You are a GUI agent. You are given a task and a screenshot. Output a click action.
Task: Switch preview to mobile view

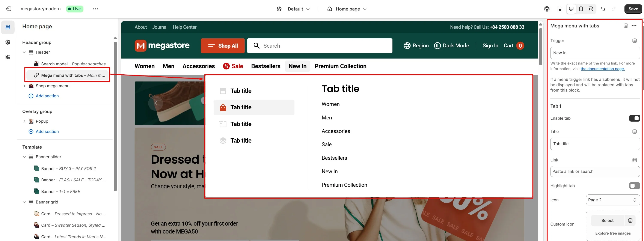tap(581, 9)
